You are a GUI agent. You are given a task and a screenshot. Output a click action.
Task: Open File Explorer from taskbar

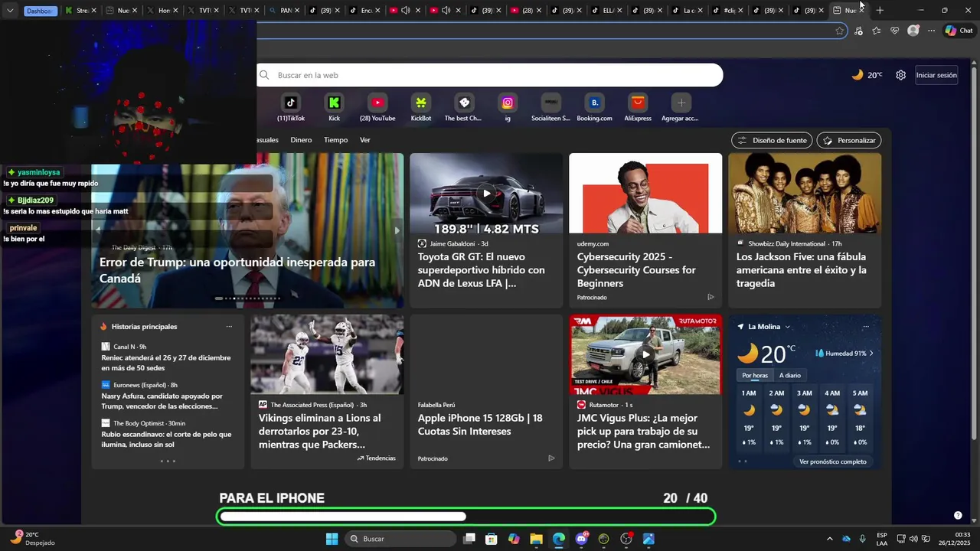tap(536, 539)
